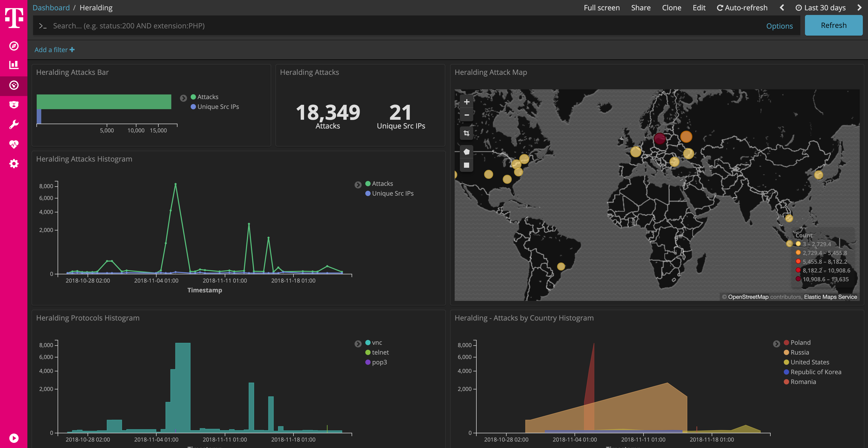Open the Discover compass icon in sidebar
Viewport: 868px width, 448px height.
[14, 46]
